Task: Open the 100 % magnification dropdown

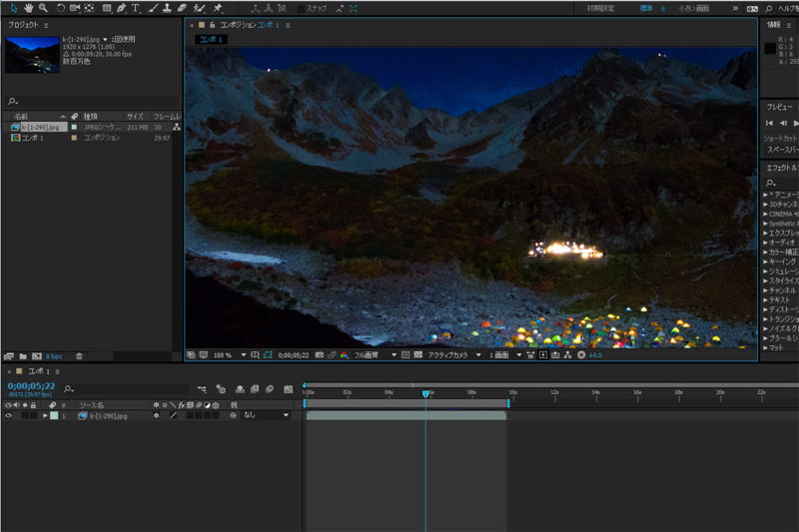Action: point(228,355)
